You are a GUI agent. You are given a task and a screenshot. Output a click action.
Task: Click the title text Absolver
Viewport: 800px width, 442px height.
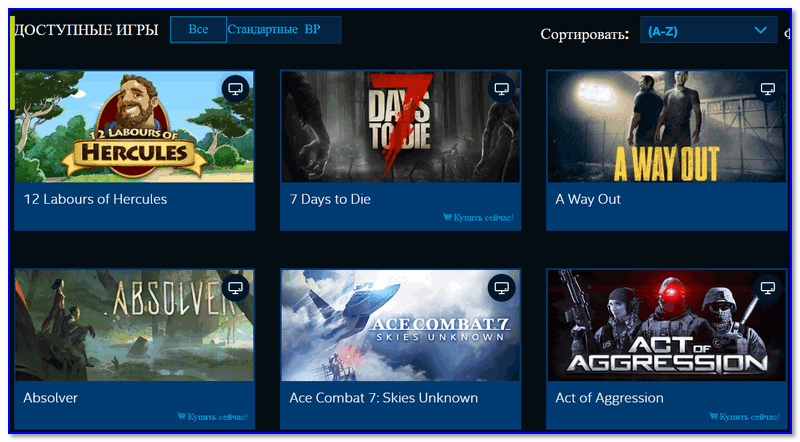tap(51, 398)
